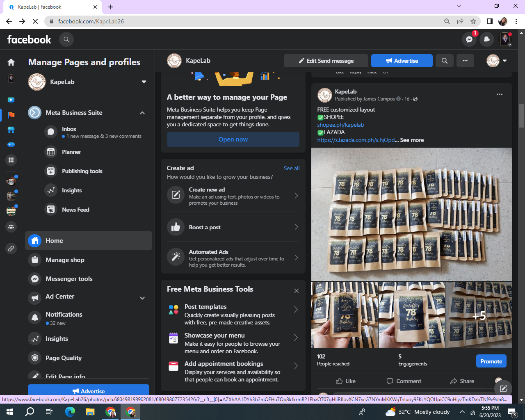Bookmark this page with star icon
525x420 pixels.
click(473, 21)
